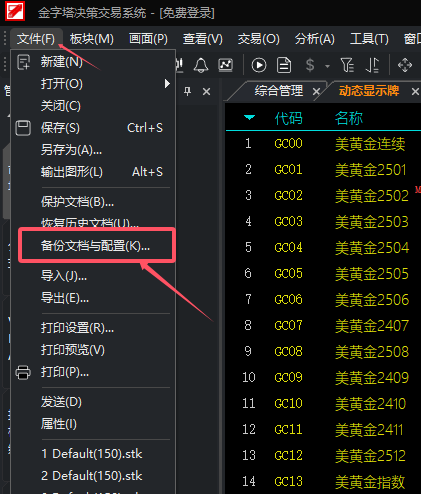Select row GC01 美黄金2501
Viewport: 421px width, 494px height.
323,170
